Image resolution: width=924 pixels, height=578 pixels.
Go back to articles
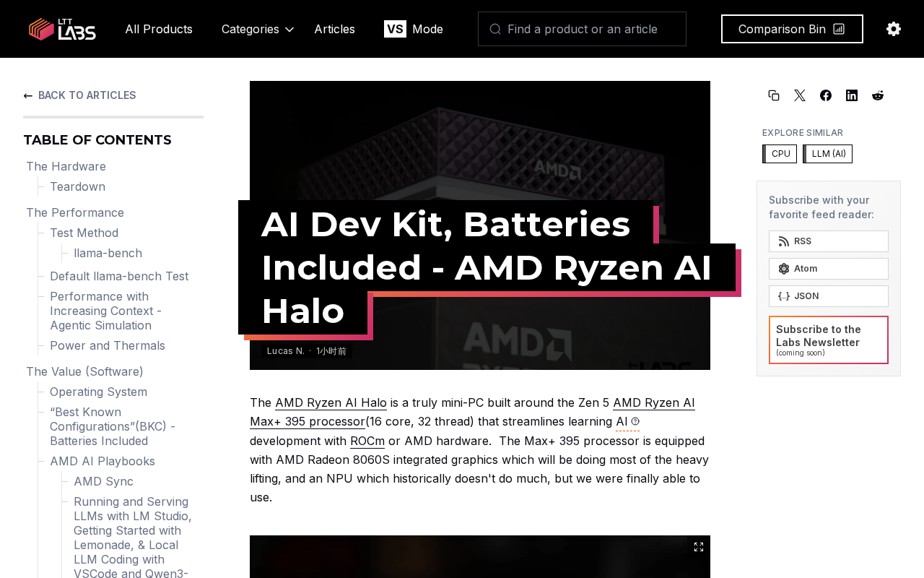tap(79, 95)
